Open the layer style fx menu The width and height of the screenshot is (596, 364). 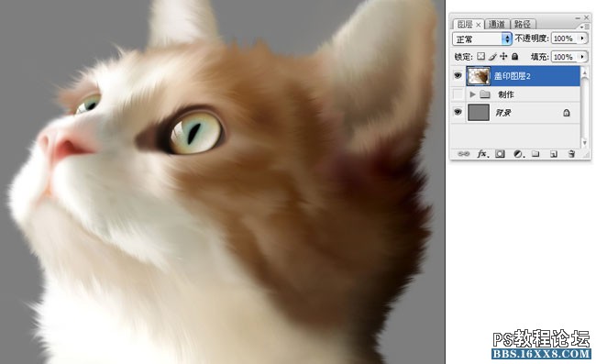[x=482, y=154]
